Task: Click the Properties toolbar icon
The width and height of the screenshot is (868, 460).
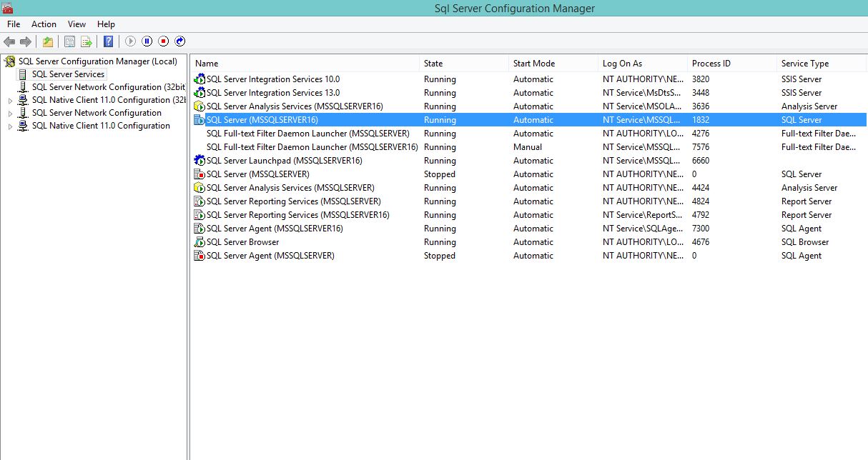Action: [69, 41]
